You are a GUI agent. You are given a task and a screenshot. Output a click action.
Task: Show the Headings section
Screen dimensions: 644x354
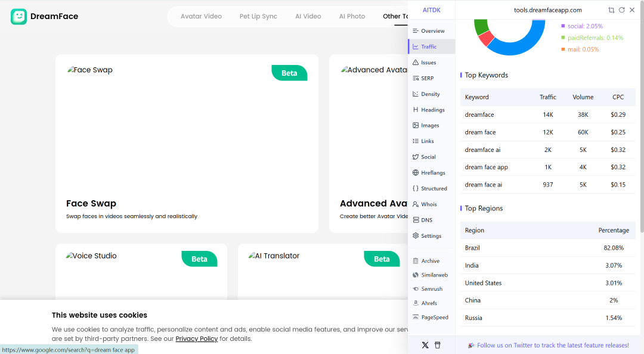[x=431, y=110]
